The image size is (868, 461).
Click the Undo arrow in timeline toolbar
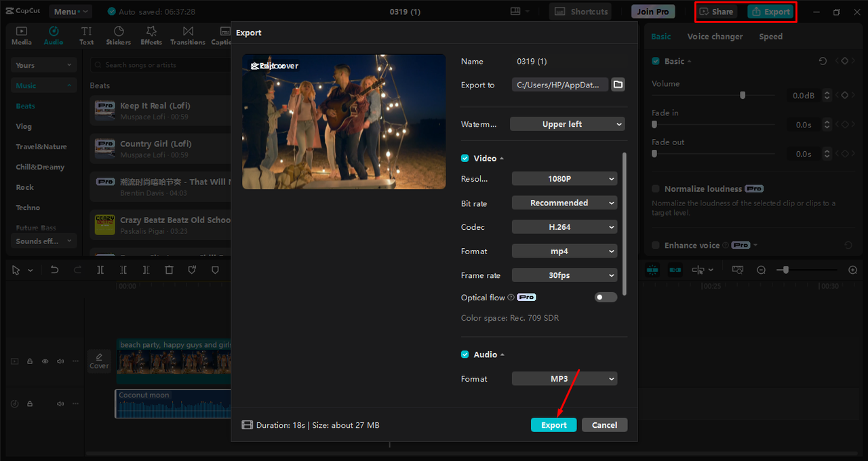(x=54, y=270)
